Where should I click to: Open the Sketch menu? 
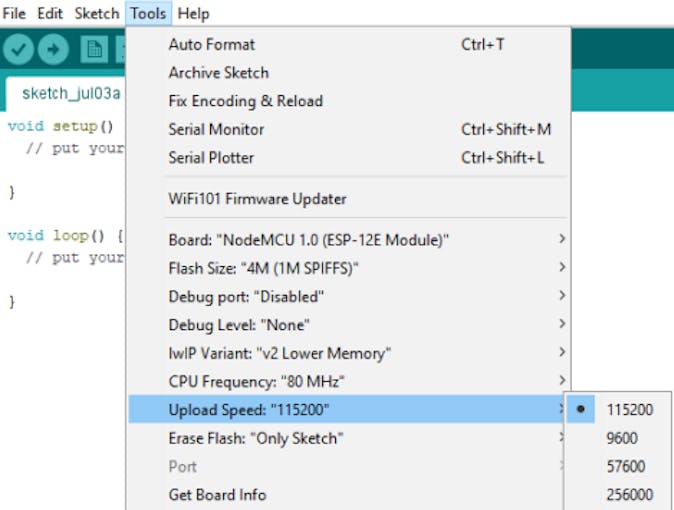point(97,14)
